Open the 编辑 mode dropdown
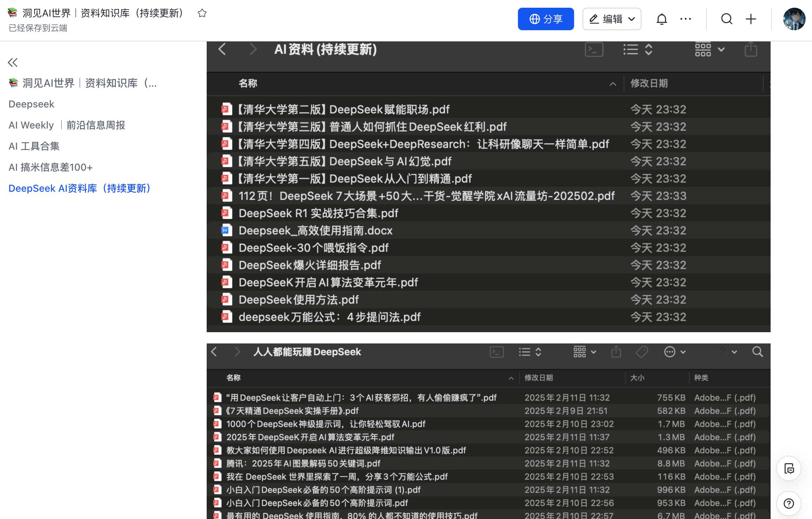812x519 pixels. pos(612,19)
